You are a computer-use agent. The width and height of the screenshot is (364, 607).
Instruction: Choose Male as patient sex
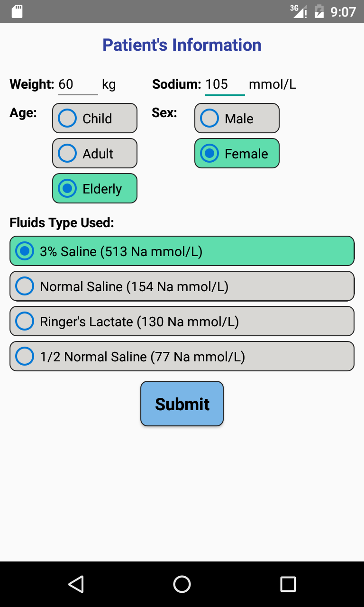pyautogui.click(x=237, y=118)
